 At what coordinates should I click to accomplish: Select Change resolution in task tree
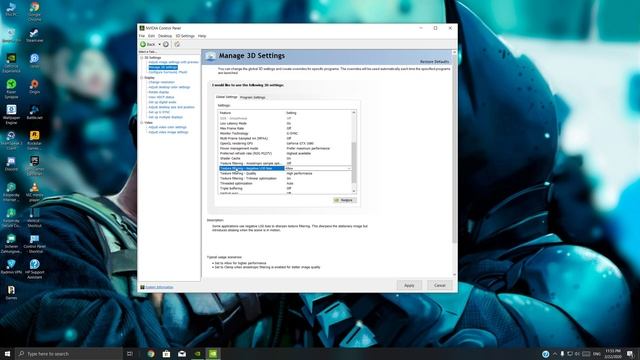click(162, 82)
